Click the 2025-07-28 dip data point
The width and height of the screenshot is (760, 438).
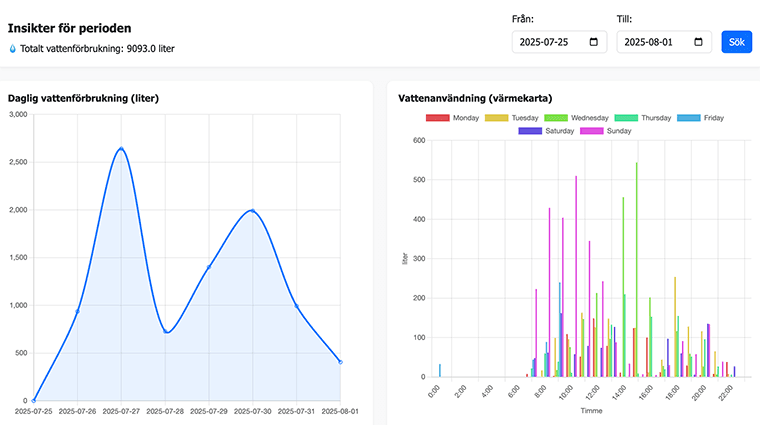165,332
